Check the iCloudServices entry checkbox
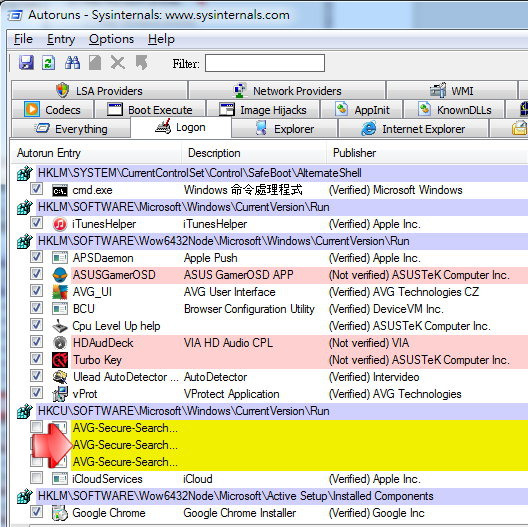Image resolution: width=528 pixels, height=527 pixels. 36,477
